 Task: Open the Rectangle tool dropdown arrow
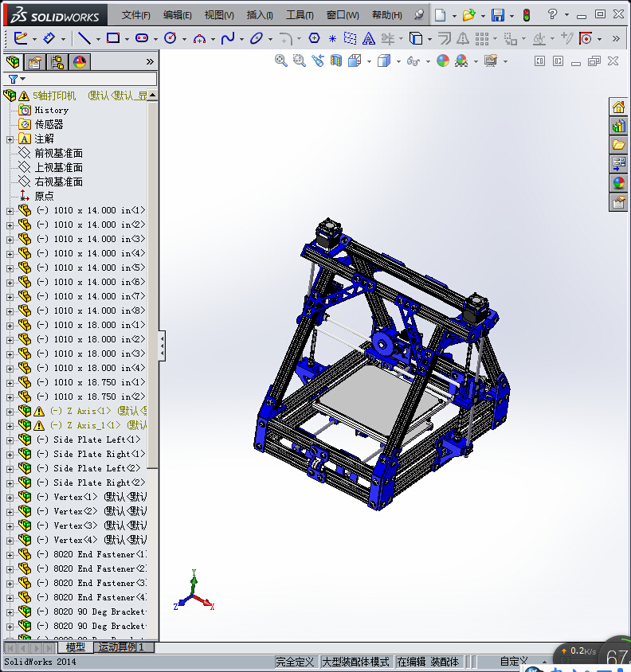point(127,39)
